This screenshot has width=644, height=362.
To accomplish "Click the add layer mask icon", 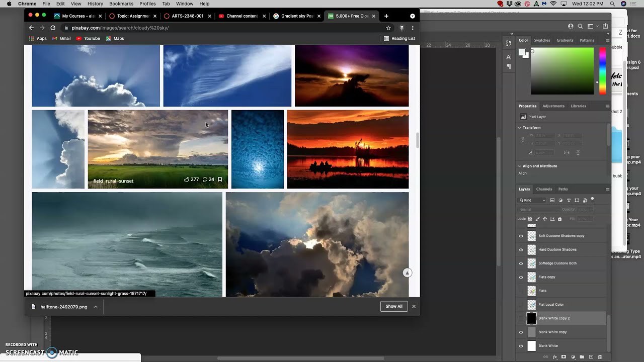I will click(564, 357).
